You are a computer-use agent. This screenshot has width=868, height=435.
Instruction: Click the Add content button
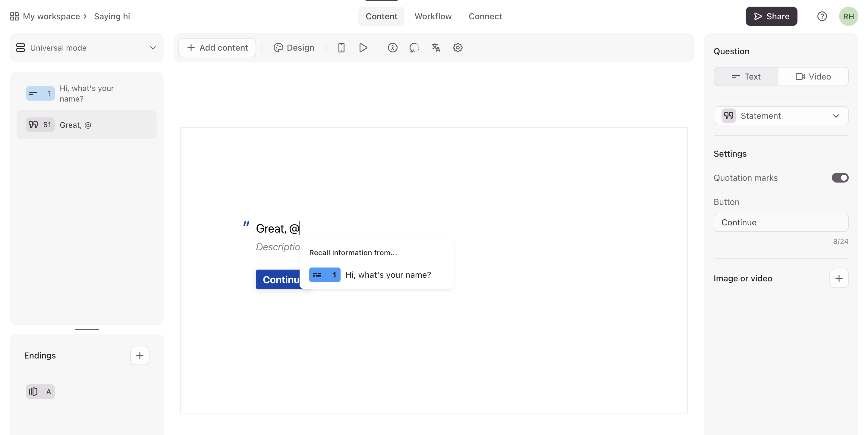pos(217,48)
